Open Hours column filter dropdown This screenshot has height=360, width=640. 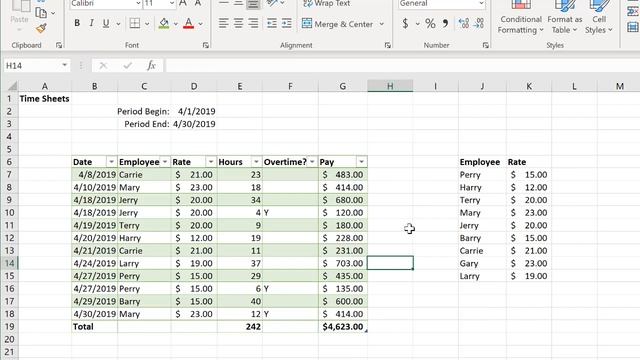[x=256, y=162]
